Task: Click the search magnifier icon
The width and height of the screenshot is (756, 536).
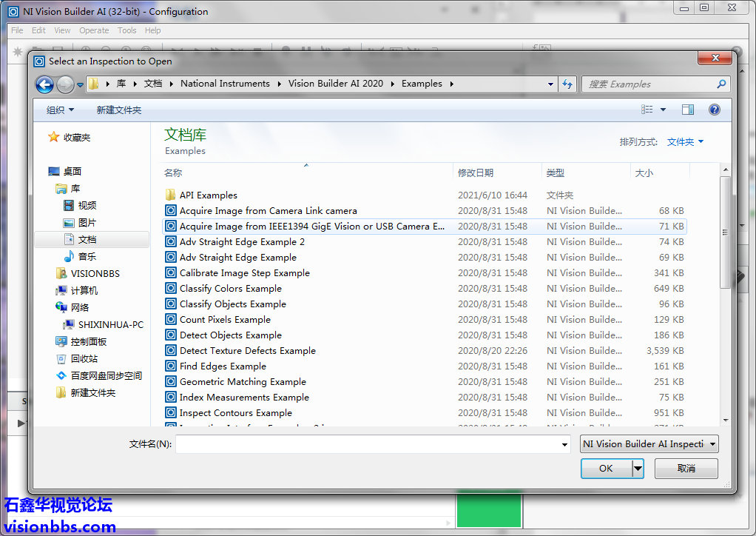Action: [721, 84]
